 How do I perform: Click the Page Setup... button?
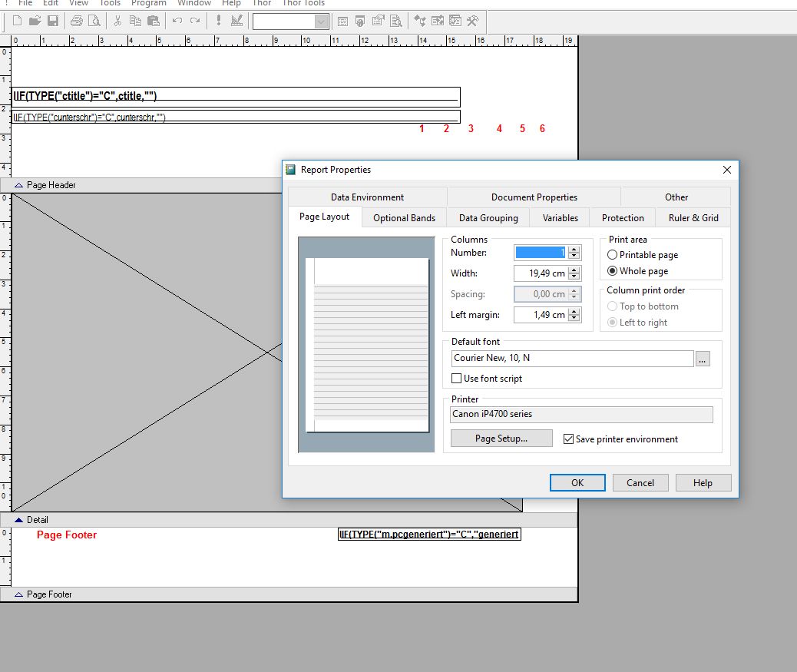501,439
